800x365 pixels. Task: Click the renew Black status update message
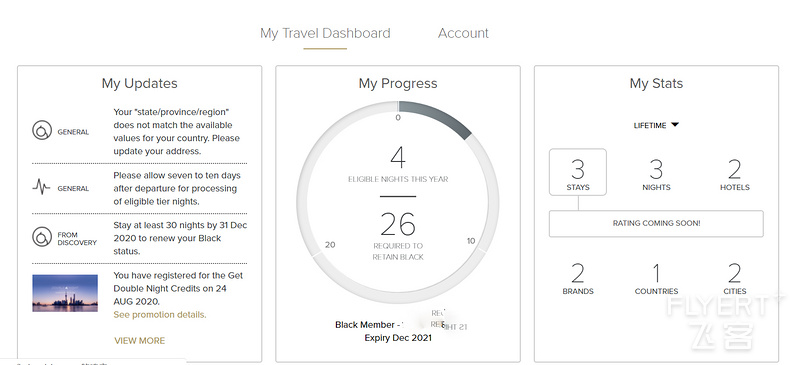click(180, 238)
